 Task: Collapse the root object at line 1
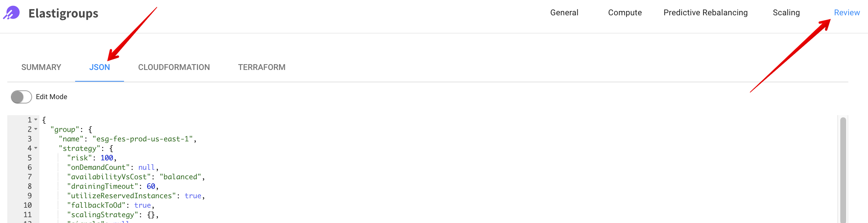(36, 120)
